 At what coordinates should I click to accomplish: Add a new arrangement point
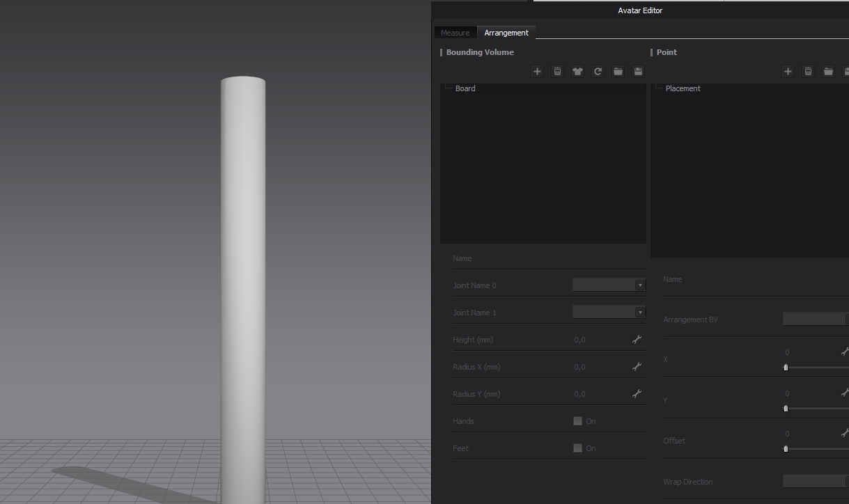tap(788, 72)
